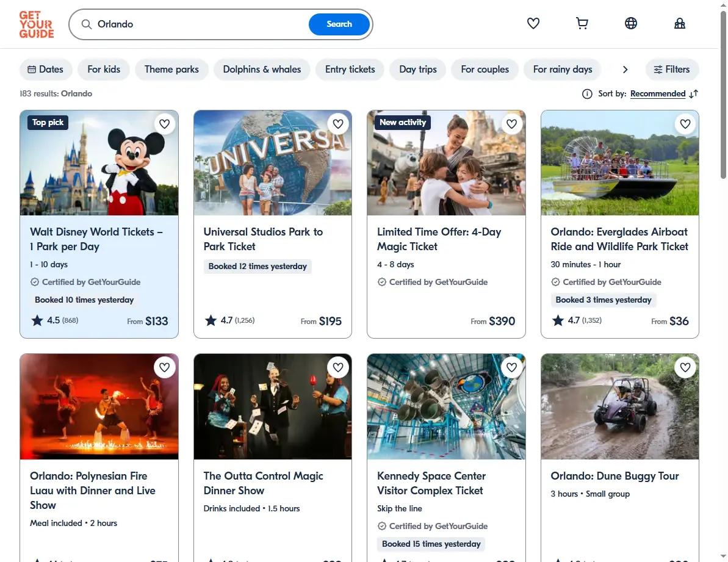Save Walt Disney World Tickets to wishlist
This screenshot has width=728, height=562.
pyautogui.click(x=164, y=124)
